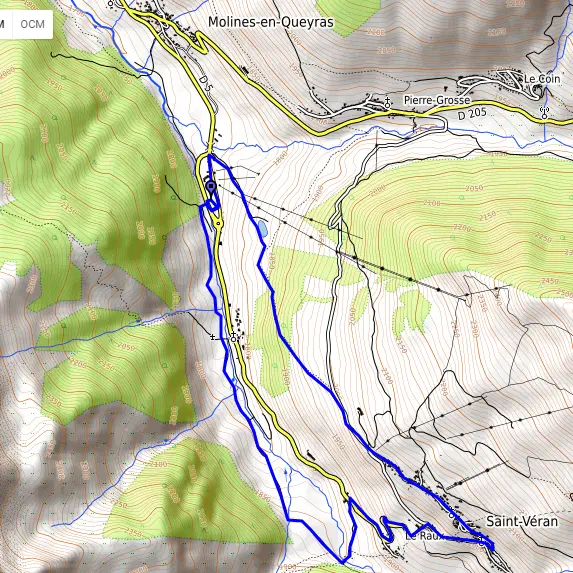Click the D 205 road label
This screenshot has width=573, height=573.
(472, 114)
